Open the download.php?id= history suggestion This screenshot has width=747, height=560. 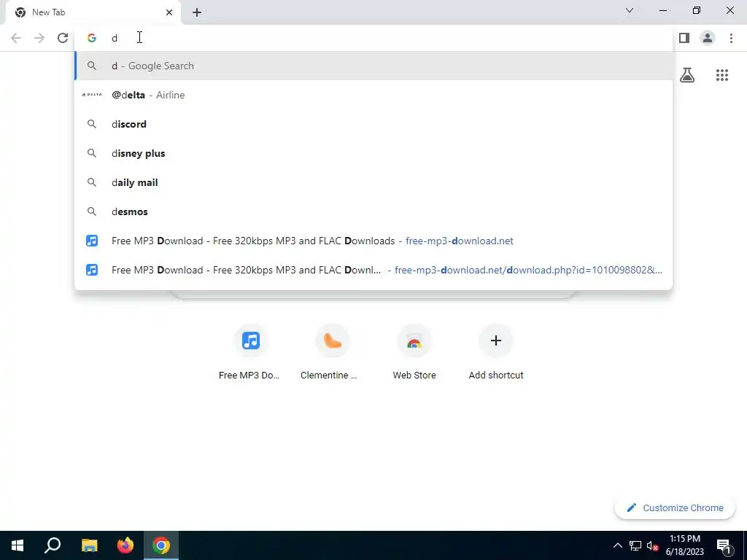[x=373, y=270]
